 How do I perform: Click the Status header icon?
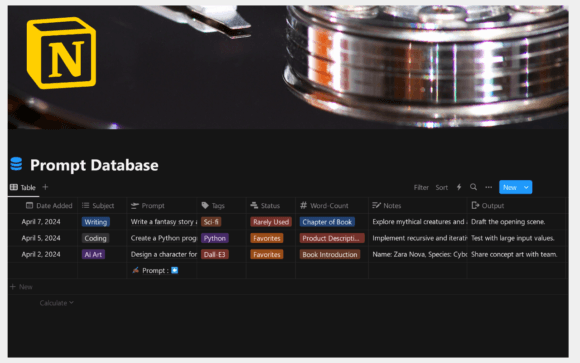254,205
